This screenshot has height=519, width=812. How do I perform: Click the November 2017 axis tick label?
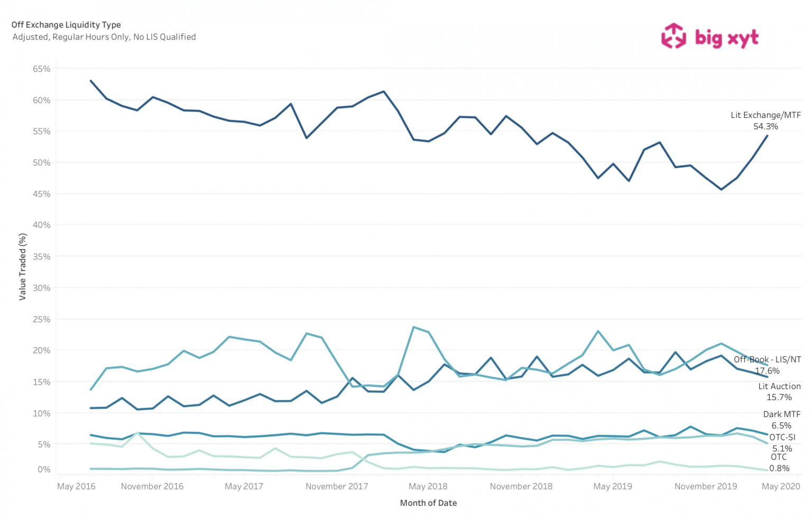click(337, 486)
